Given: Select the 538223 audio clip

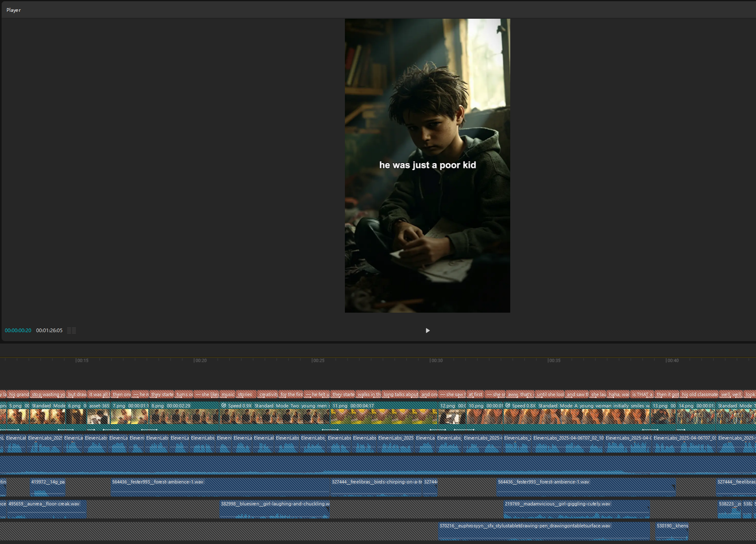Looking at the screenshot, I should click(730, 509).
